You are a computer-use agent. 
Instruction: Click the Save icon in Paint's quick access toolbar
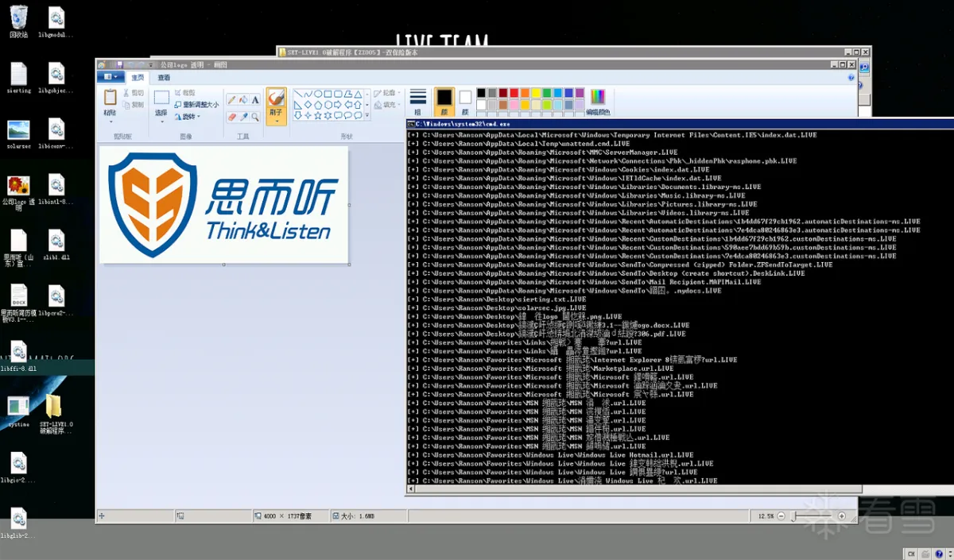pos(119,64)
